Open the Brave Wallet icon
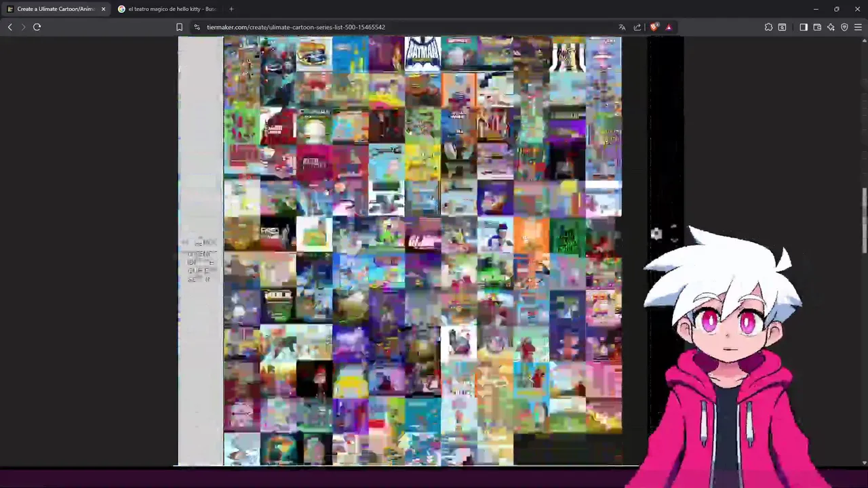This screenshot has width=868, height=488. [x=817, y=27]
